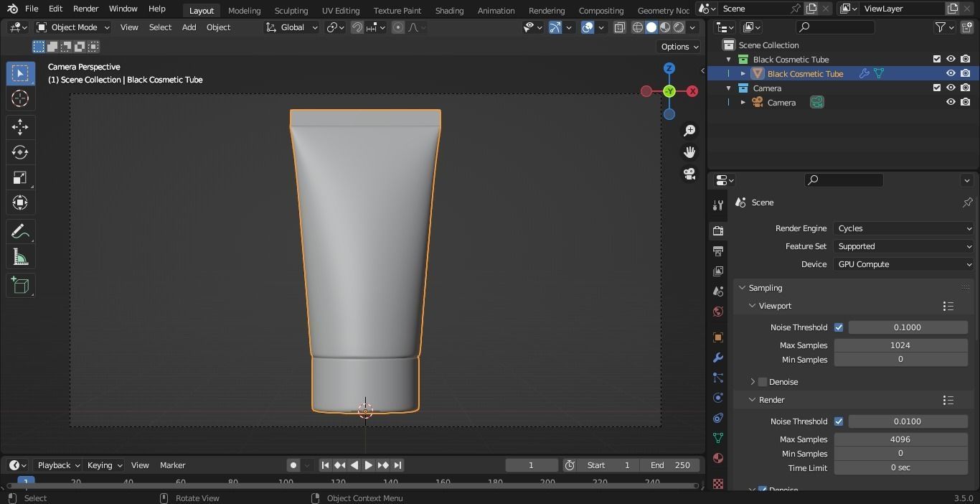Open the Tool properties tab
980x504 pixels.
point(718,205)
